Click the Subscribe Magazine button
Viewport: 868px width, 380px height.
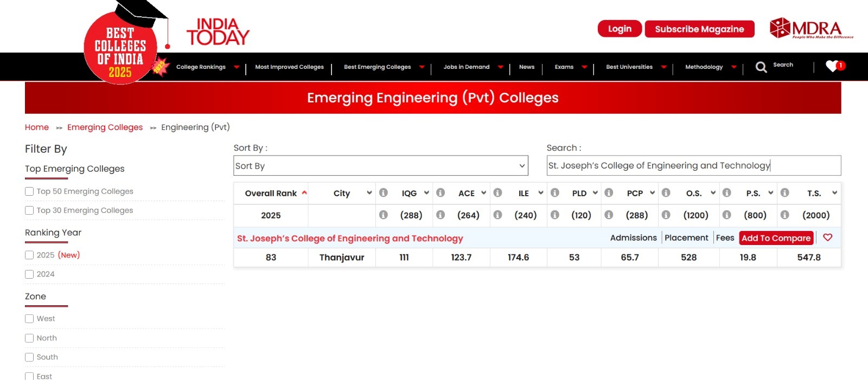point(700,29)
